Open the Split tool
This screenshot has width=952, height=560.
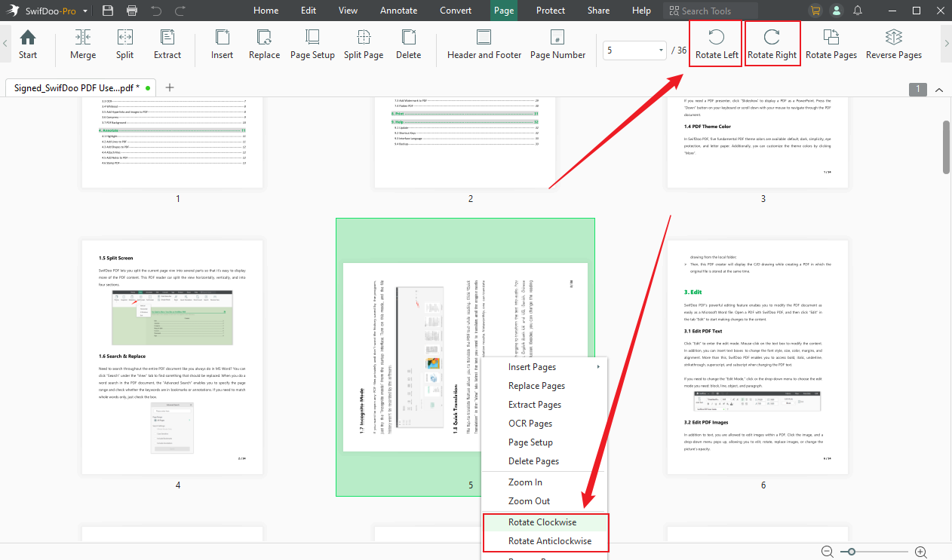[124, 45]
